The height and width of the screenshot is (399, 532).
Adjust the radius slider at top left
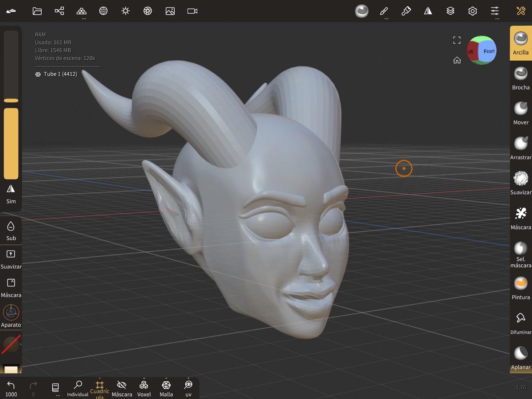click(x=11, y=66)
